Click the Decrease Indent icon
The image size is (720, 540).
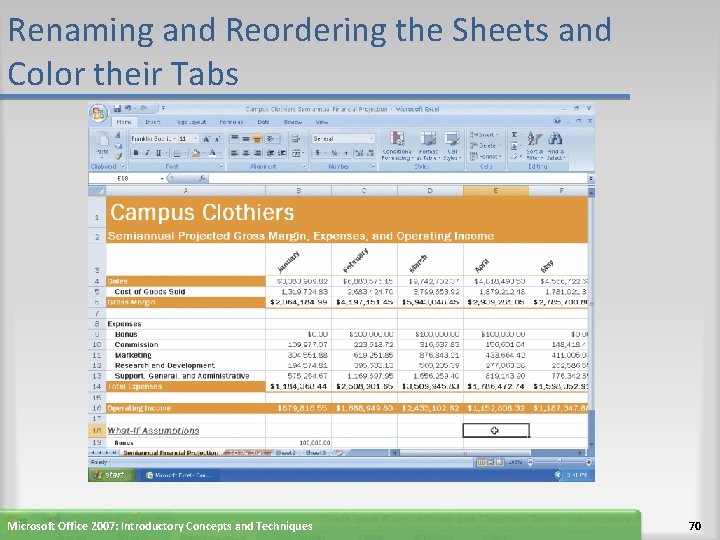[270, 153]
